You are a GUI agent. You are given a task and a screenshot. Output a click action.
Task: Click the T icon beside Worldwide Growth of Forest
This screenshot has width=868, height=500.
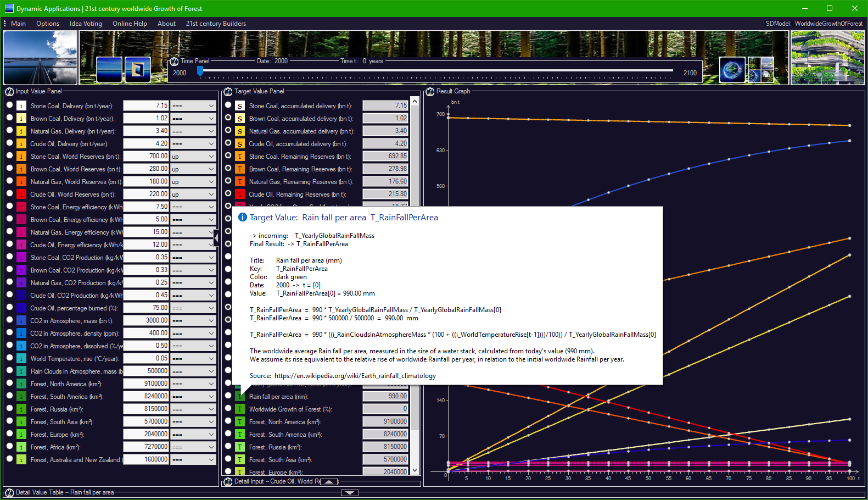[x=240, y=409]
